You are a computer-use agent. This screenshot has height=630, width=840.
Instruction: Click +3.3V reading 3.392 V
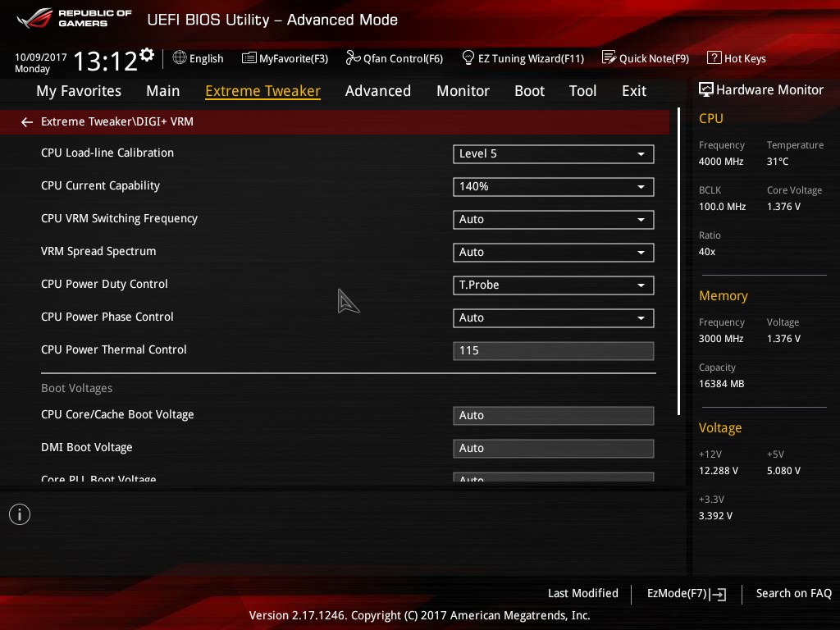coord(715,515)
